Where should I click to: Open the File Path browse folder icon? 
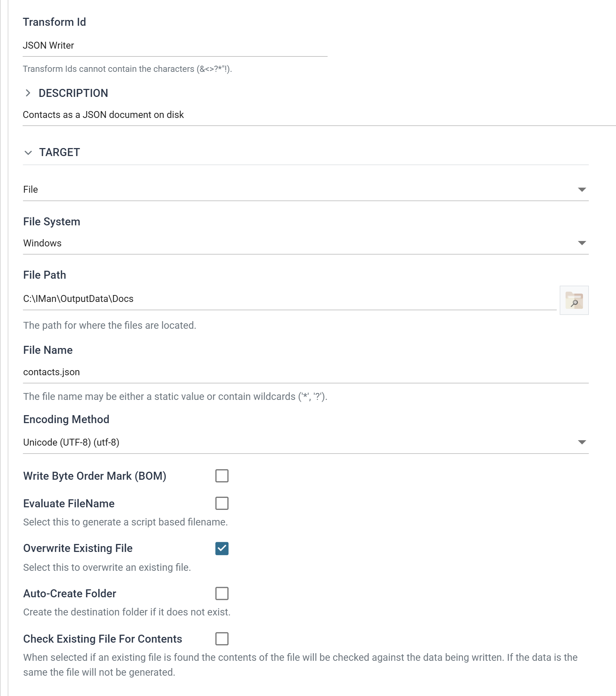(x=574, y=300)
